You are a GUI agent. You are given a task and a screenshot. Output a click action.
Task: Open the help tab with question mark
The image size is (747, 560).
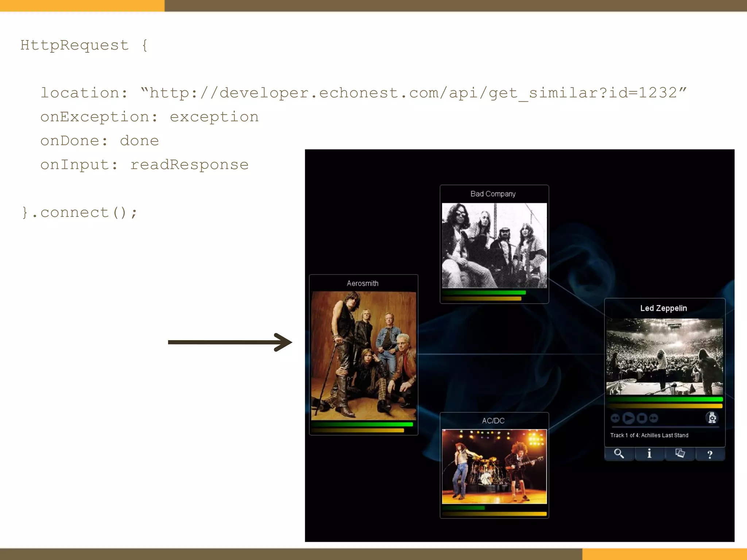click(x=710, y=454)
